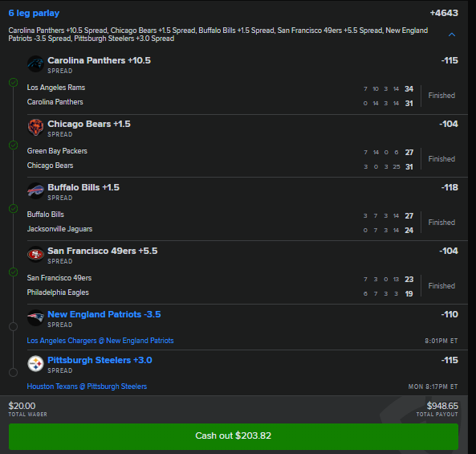The image size is (476, 454).
Task: Collapse the 6 leg parlay details chevron
Action: [x=452, y=35]
